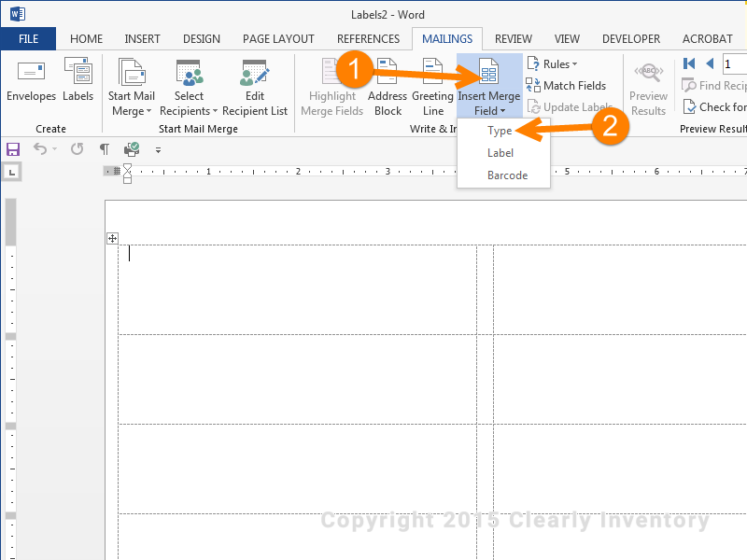Viewport: 747px width, 560px height.
Task: Click the Redo/Repeat icon
Action: coord(78,149)
